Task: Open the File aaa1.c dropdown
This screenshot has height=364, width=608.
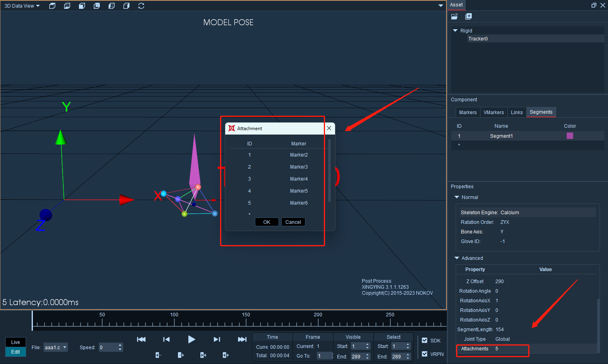Action: pos(56,348)
